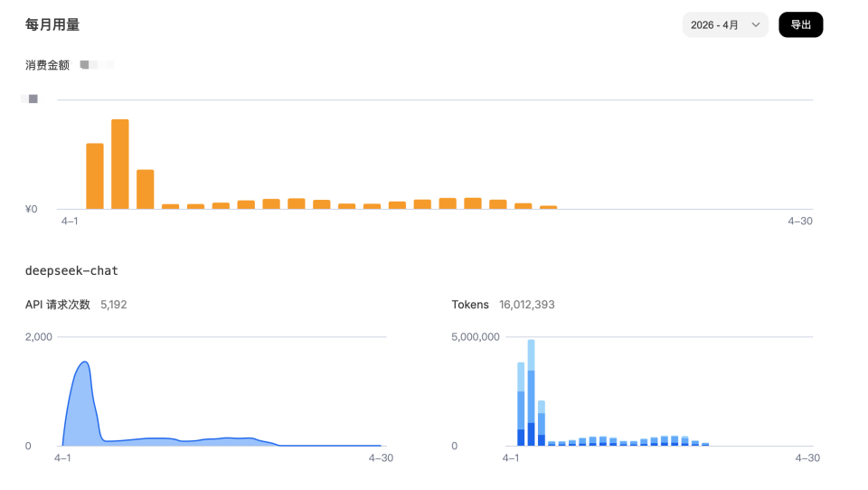Click the chevron arrow in month selector
Image resolution: width=868 pixels, height=490 pixels.
coord(756,25)
